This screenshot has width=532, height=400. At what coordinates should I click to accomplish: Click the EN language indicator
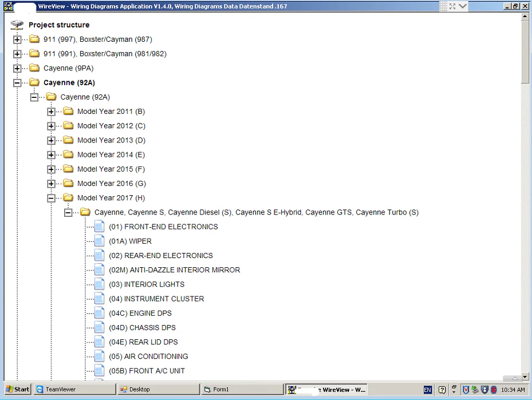[x=428, y=390]
